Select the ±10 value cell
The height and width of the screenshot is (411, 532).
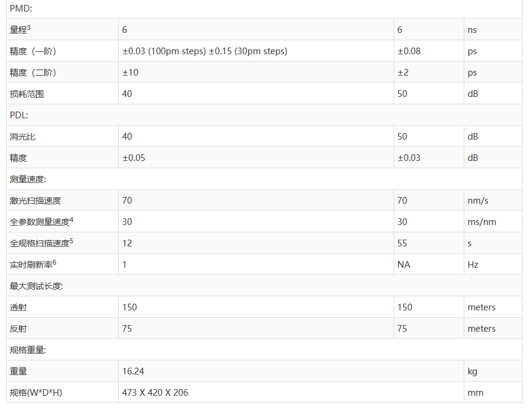coord(131,73)
